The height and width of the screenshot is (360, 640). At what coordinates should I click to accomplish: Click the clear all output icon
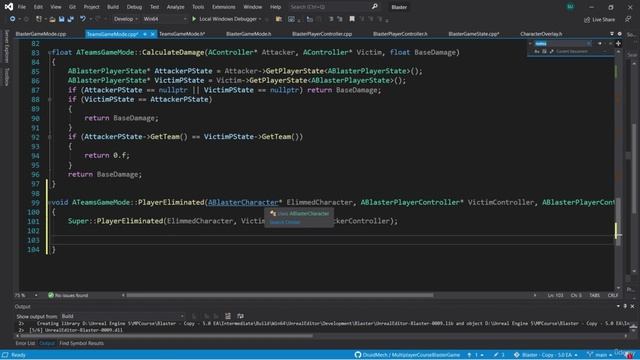coord(228,316)
